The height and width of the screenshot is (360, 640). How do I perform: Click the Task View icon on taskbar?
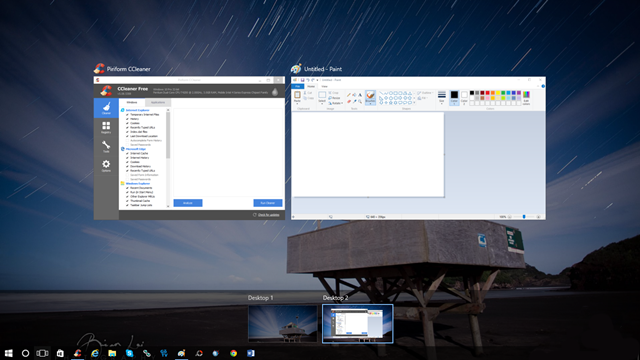click(42, 353)
